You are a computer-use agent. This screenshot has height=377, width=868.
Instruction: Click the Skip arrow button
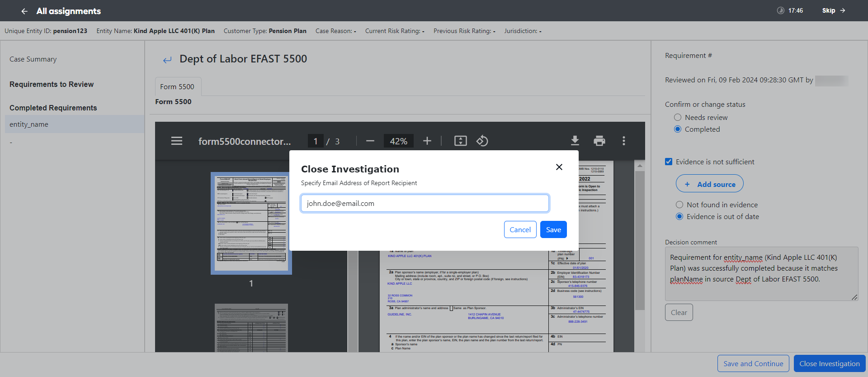click(x=834, y=10)
